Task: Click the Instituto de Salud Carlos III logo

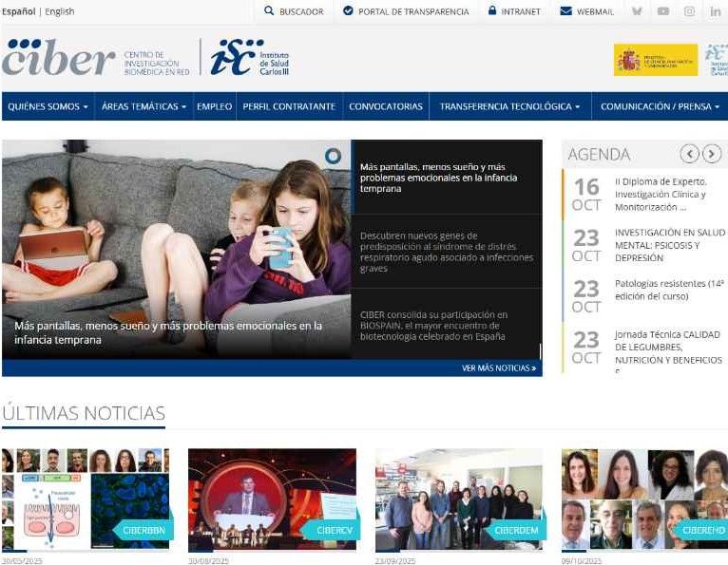Action: [x=251, y=58]
